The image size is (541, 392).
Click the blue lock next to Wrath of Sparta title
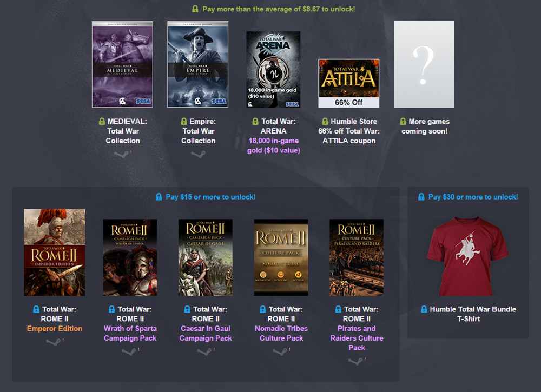click(x=112, y=309)
